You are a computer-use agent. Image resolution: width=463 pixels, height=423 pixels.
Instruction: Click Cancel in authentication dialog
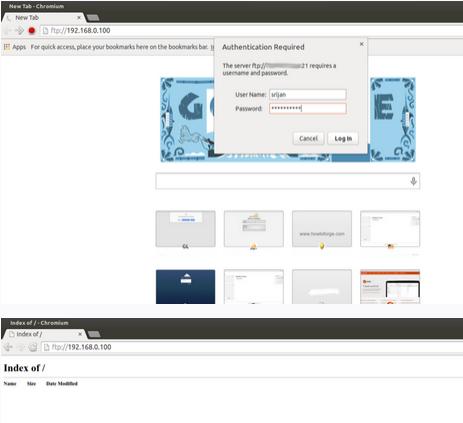point(308,138)
